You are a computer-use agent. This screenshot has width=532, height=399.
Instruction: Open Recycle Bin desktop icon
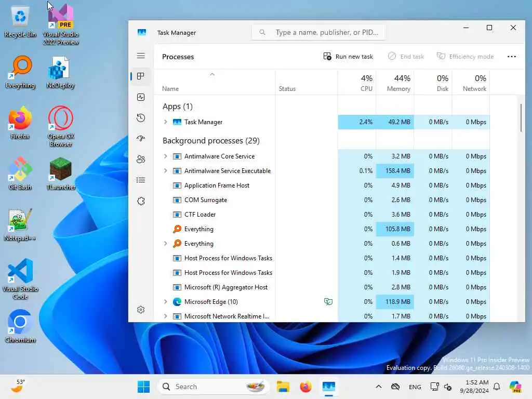point(20,22)
